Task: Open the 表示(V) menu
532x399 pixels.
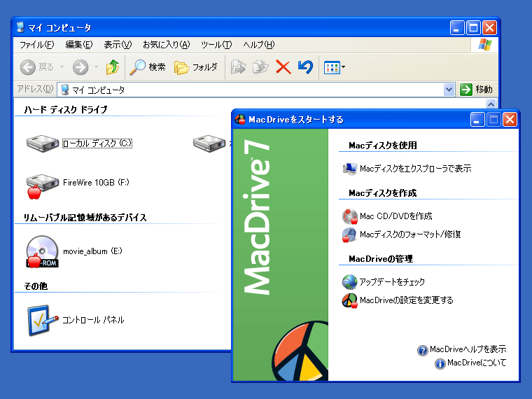Action: coord(118,45)
